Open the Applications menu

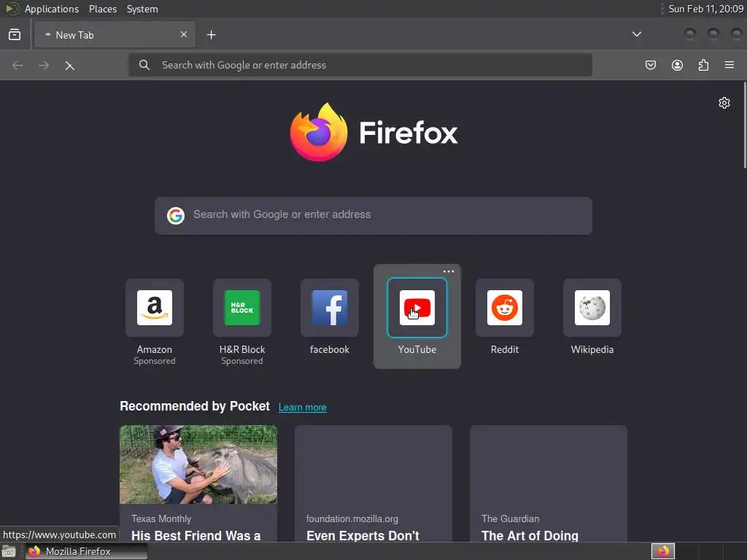pyautogui.click(x=52, y=9)
